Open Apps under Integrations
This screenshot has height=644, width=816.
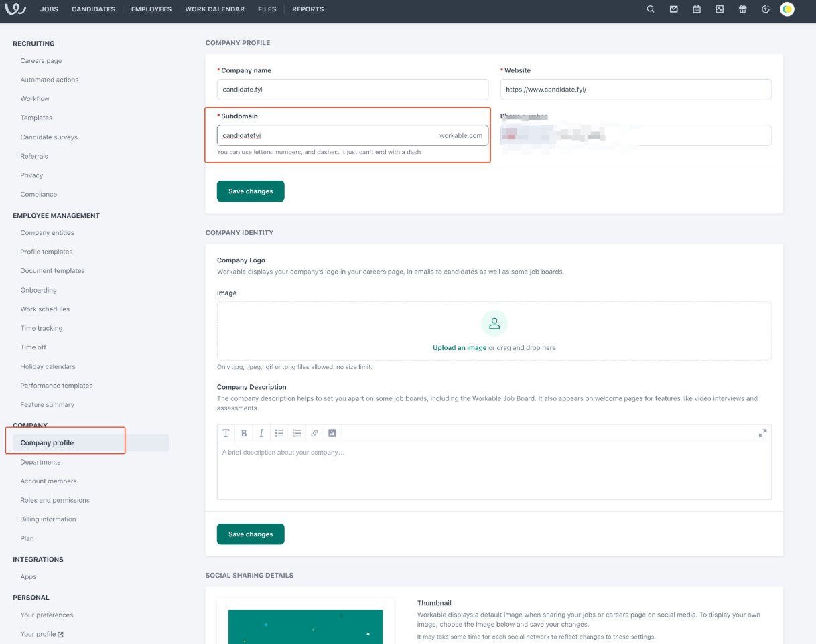(x=29, y=577)
